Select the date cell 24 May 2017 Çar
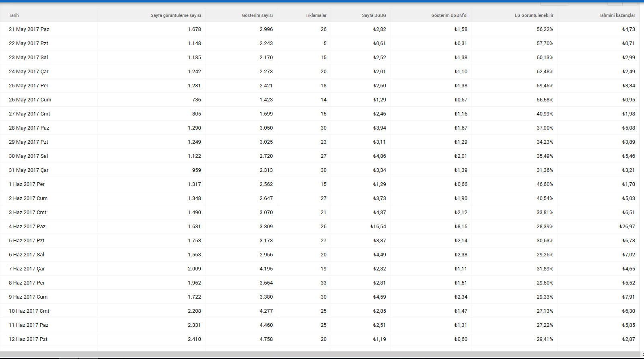Viewport: 644px width, 359px height. (29, 72)
